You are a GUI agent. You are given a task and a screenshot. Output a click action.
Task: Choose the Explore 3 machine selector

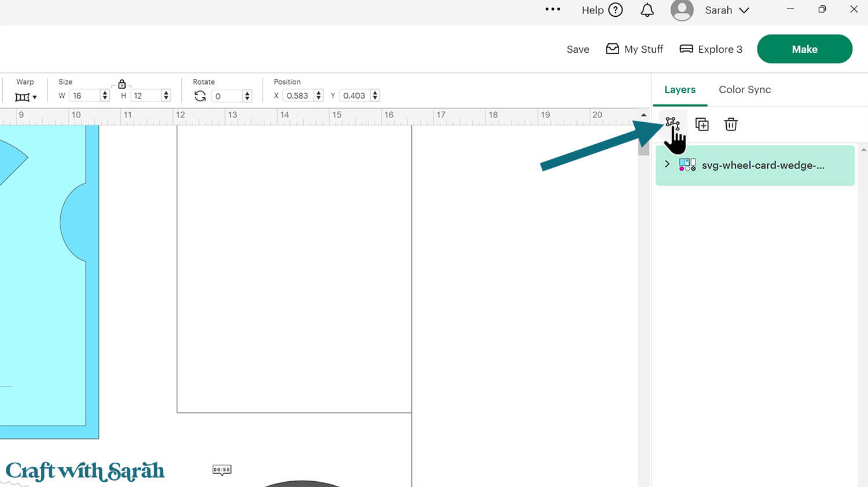point(711,49)
